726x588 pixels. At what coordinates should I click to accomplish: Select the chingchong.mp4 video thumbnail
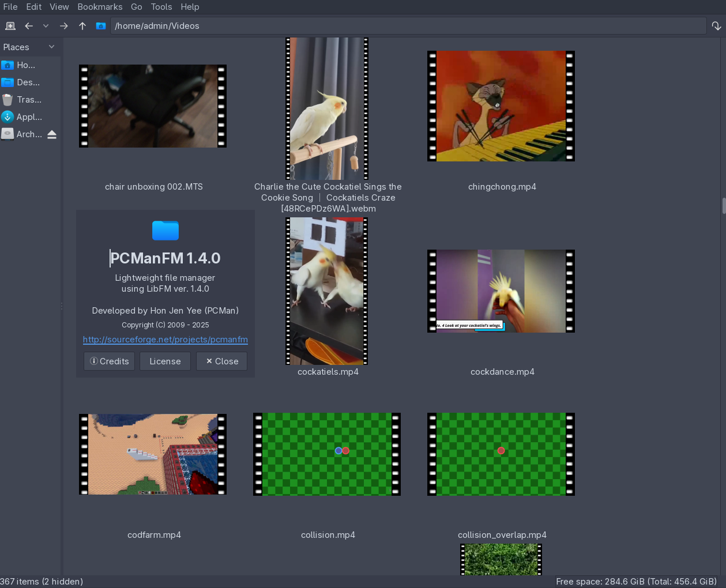coord(501,106)
